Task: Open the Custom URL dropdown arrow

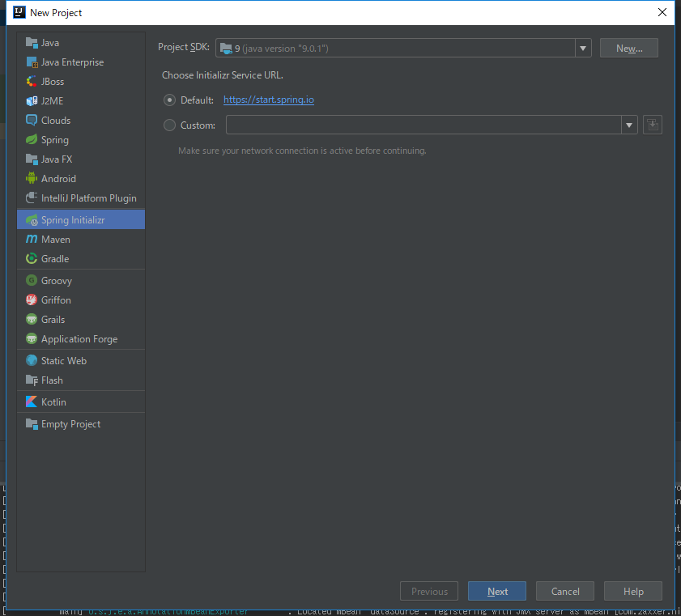Action: click(x=629, y=125)
